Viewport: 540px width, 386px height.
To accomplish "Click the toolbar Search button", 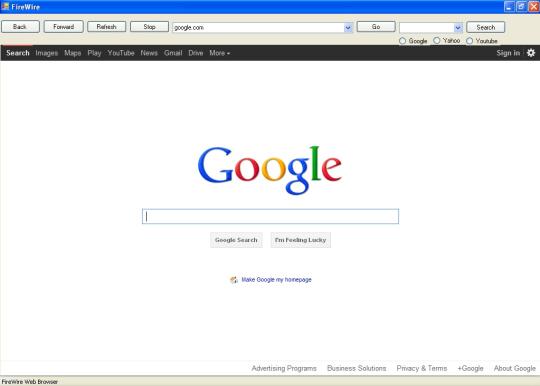I will pos(486,27).
